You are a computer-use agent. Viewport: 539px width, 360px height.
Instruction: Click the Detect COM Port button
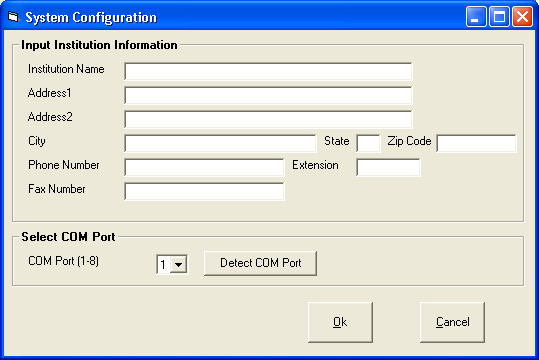point(260,263)
